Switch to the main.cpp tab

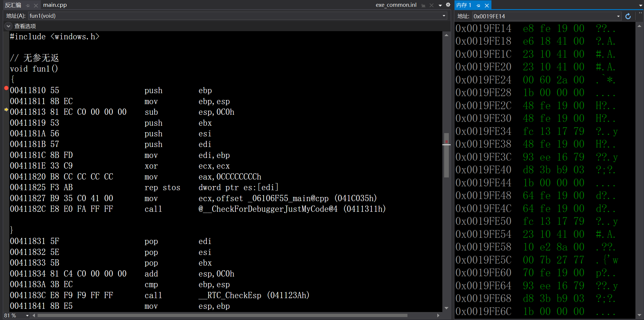click(55, 5)
